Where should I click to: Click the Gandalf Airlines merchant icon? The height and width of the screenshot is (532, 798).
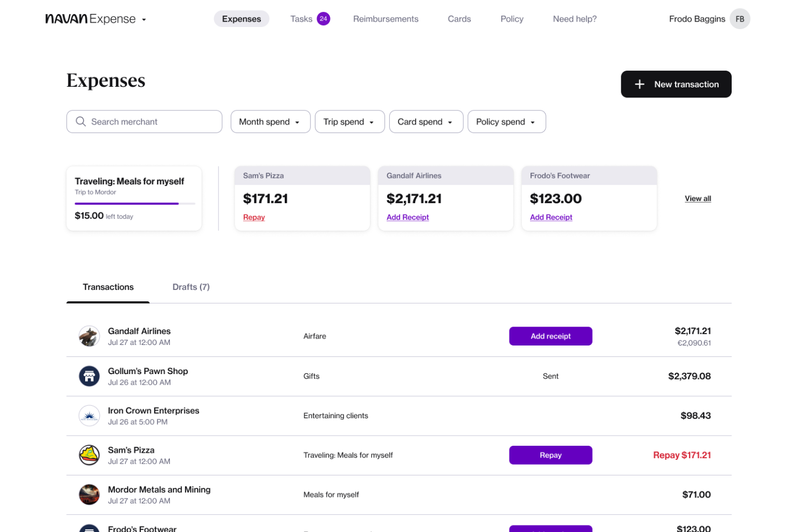coord(90,336)
